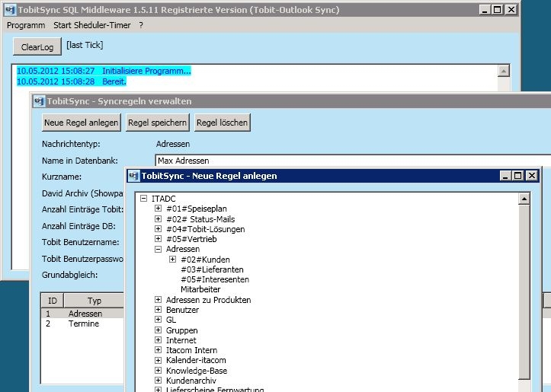Viewport: 551px width, 392px height.
Task: Expand the Gruppen node
Action: [x=158, y=330]
